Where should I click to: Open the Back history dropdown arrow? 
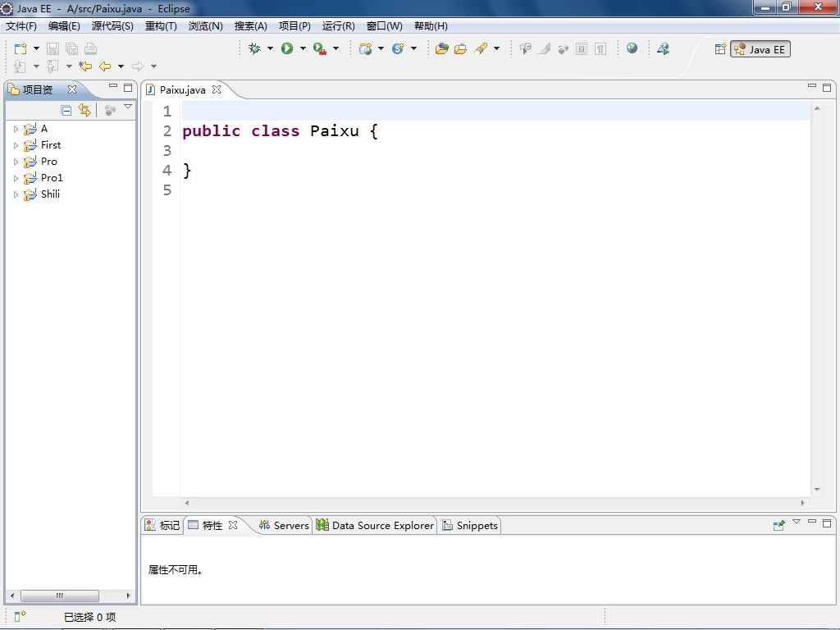pyautogui.click(x=121, y=66)
